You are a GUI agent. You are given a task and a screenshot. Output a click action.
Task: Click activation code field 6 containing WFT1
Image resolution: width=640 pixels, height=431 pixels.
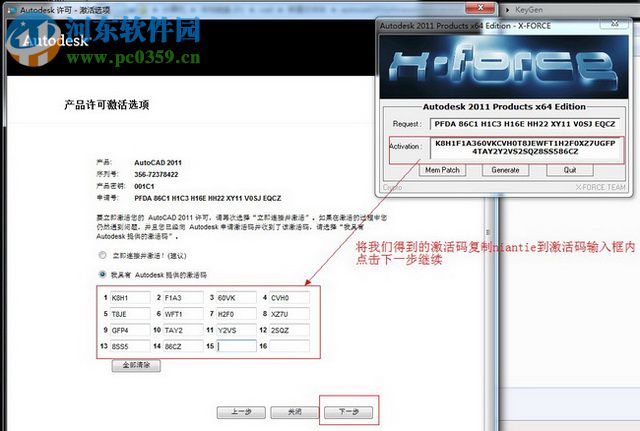183,314
